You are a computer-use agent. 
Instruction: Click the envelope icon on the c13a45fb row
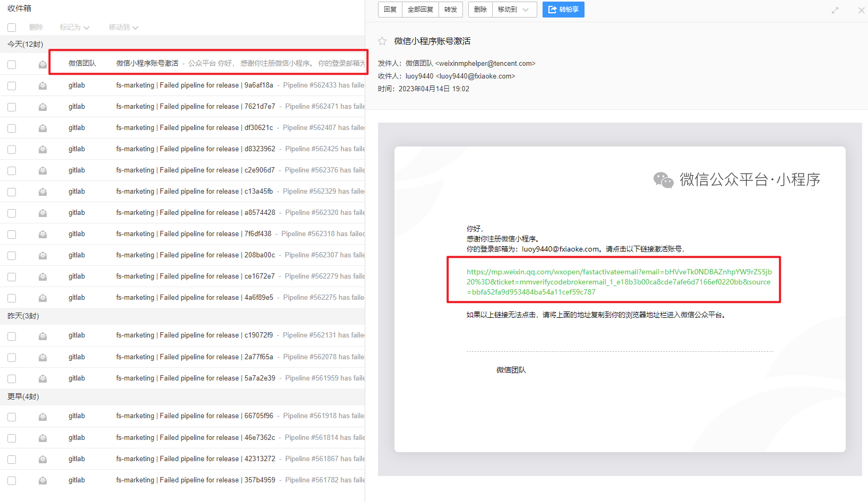pyautogui.click(x=42, y=192)
